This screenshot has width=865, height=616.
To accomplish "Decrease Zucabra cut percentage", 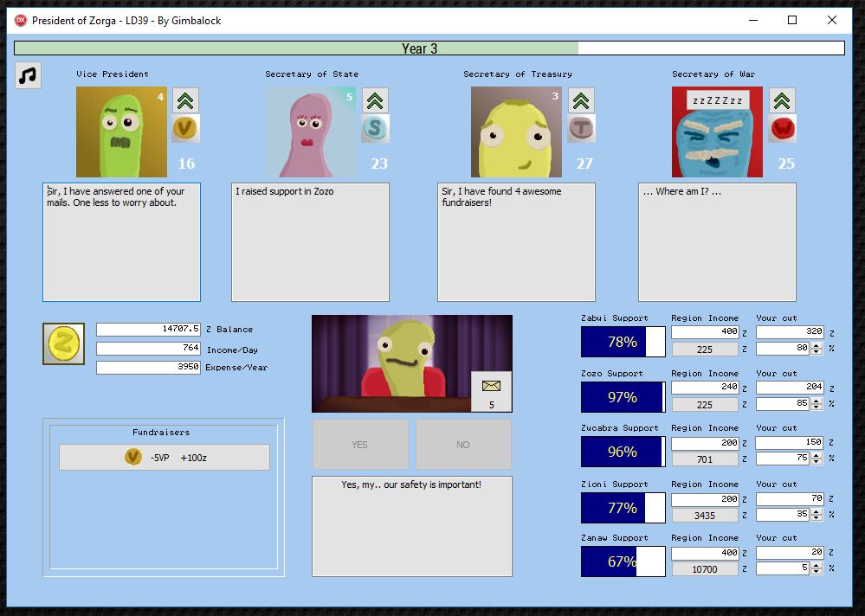I will coord(817,461).
